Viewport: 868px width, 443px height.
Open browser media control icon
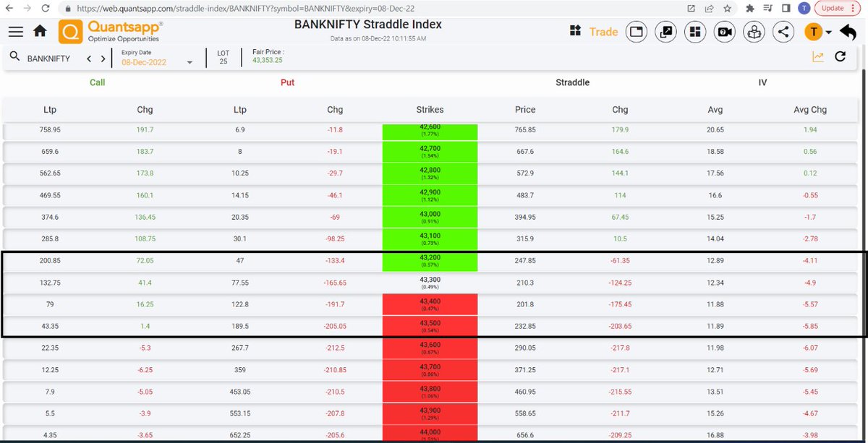(x=767, y=8)
